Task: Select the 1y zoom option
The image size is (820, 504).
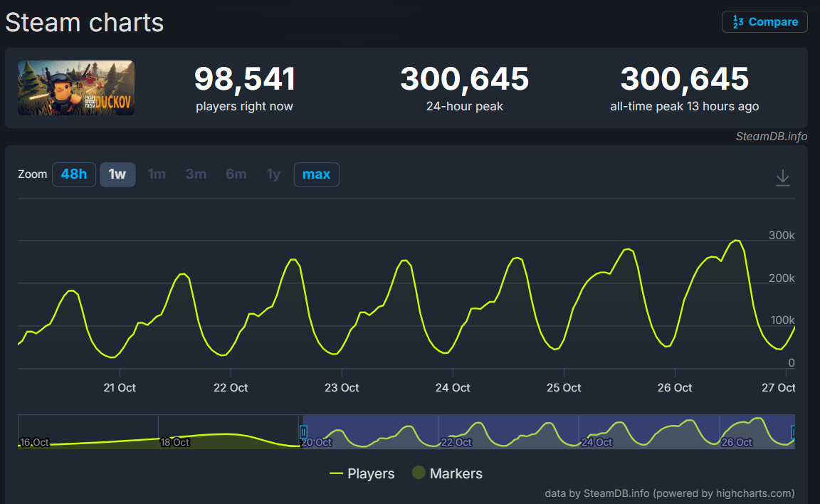Action: (273, 174)
